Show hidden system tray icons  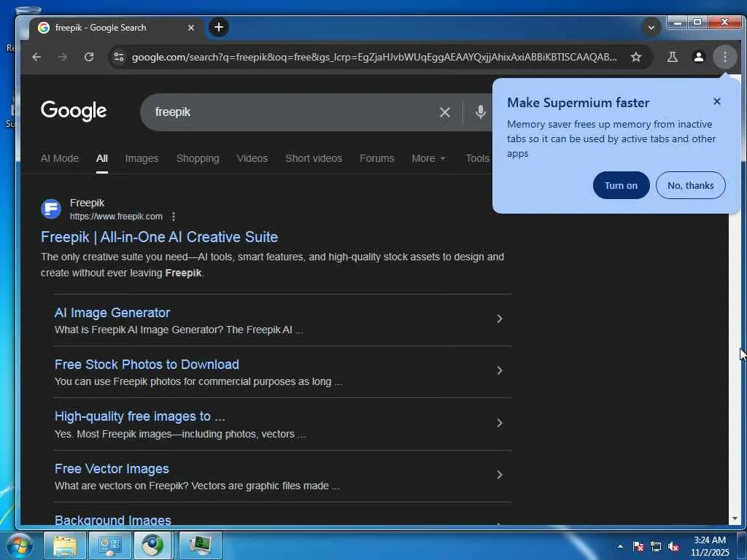click(620, 546)
